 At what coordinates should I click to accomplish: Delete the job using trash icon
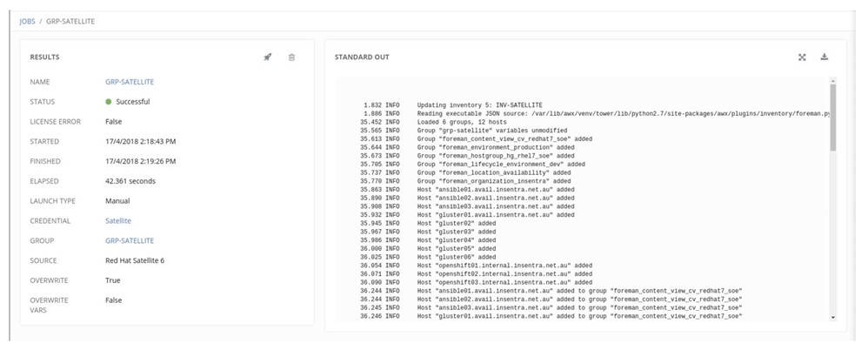(291, 57)
